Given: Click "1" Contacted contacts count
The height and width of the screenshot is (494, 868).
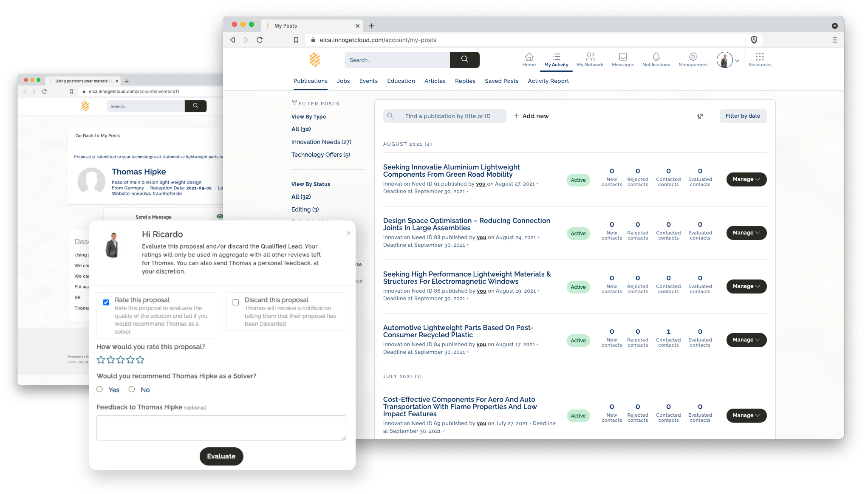Looking at the screenshot, I should 668,332.
